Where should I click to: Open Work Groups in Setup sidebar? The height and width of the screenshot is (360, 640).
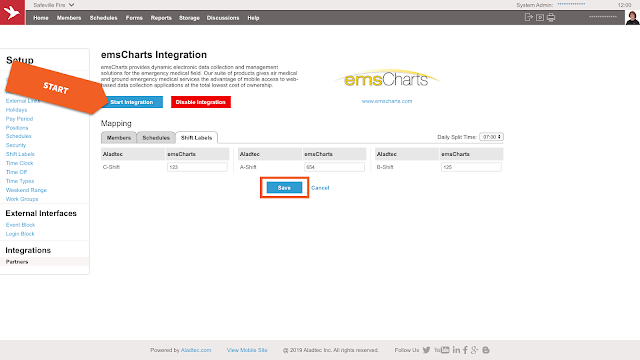22,199
